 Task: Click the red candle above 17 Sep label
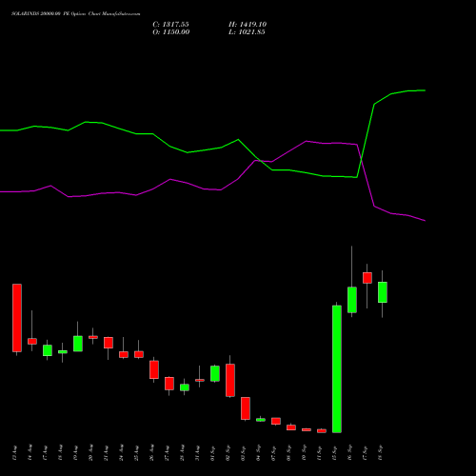tap(367, 278)
